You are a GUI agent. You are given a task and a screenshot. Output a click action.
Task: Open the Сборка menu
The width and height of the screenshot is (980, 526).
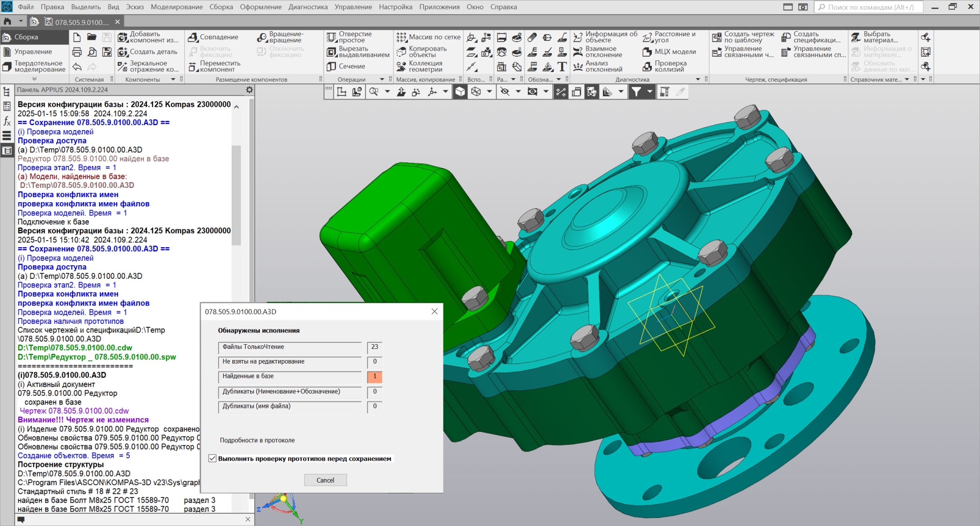point(221,7)
